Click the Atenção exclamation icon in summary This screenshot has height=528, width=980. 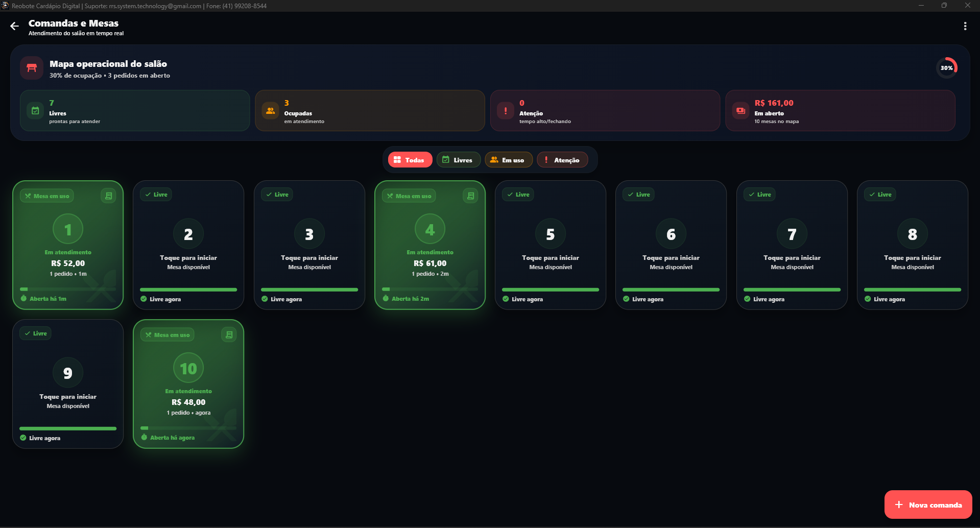coord(506,110)
